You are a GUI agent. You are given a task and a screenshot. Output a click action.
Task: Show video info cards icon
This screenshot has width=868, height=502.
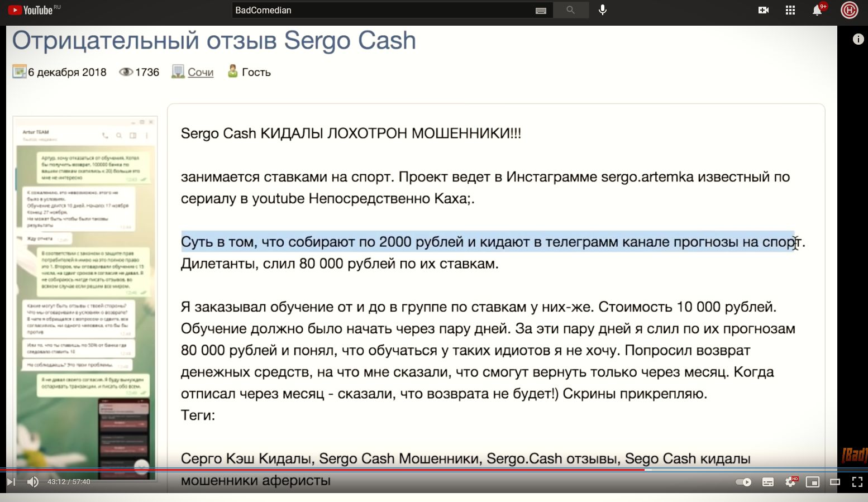point(858,39)
